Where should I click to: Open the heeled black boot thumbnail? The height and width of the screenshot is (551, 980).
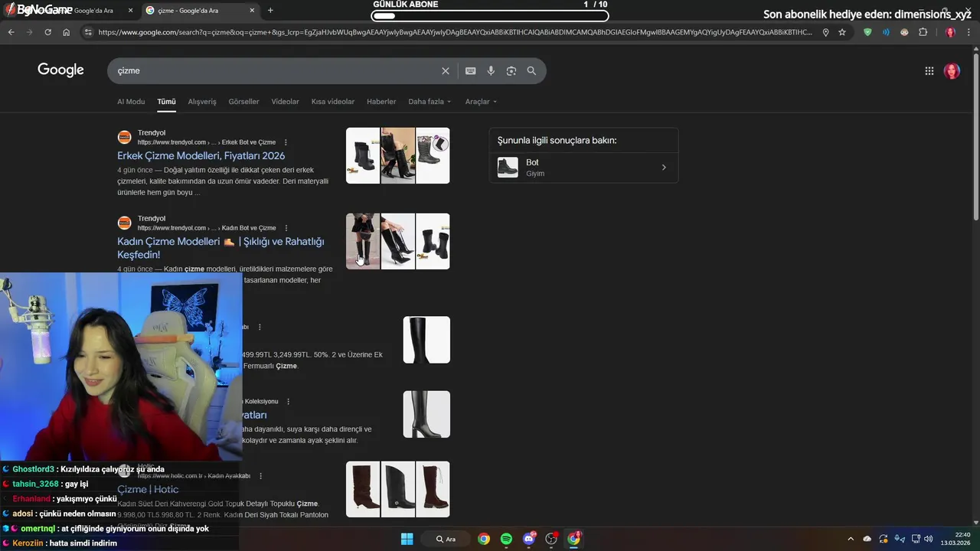click(426, 414)
